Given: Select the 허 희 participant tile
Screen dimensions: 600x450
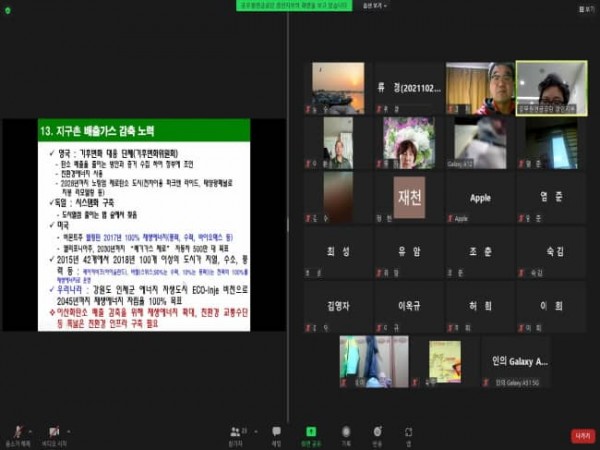Looking at the screenshot, I should [x=480, y=307].
